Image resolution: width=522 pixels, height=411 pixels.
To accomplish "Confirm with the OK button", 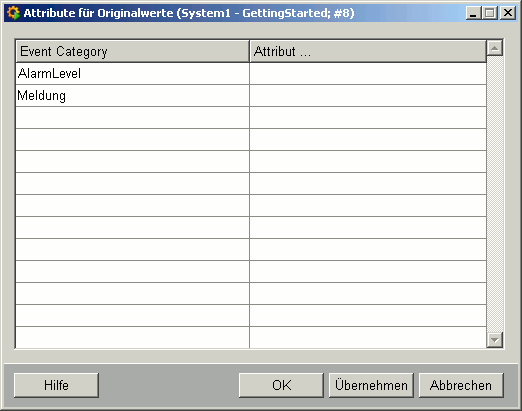I will click(281, 385).
